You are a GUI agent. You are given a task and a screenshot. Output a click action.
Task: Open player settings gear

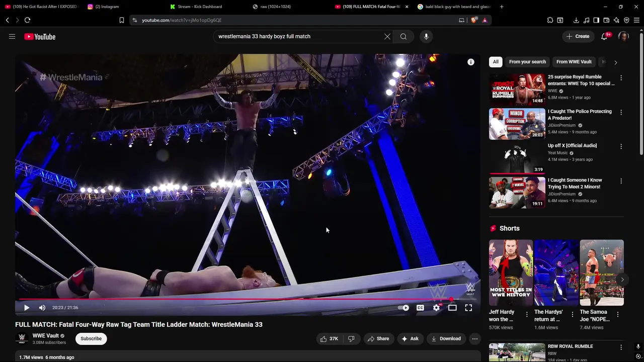(x=436, y=308)
